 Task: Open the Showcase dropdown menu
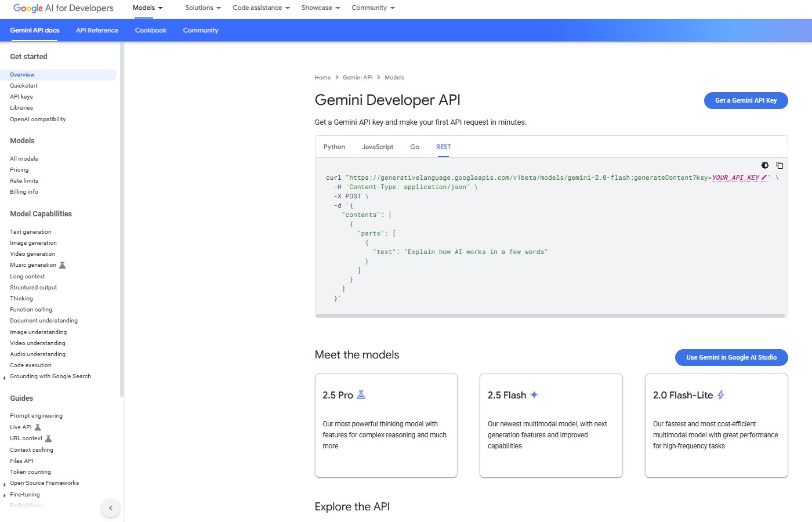[321, 8]
